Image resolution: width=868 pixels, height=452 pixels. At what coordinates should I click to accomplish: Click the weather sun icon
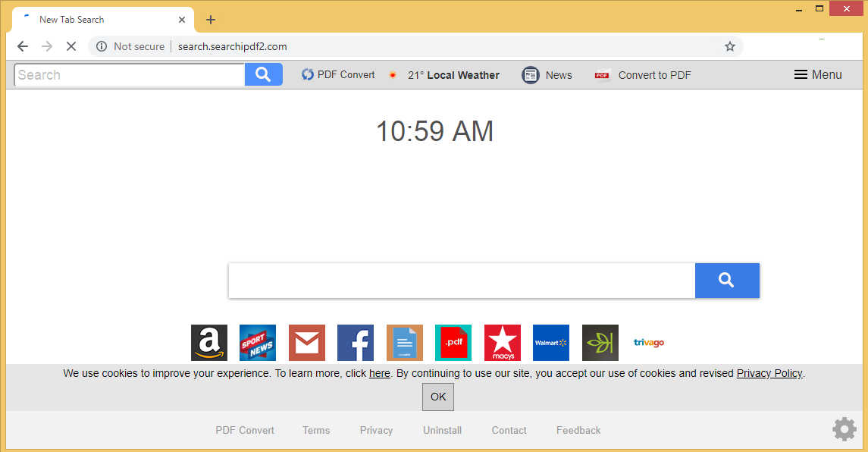(393, 75)
